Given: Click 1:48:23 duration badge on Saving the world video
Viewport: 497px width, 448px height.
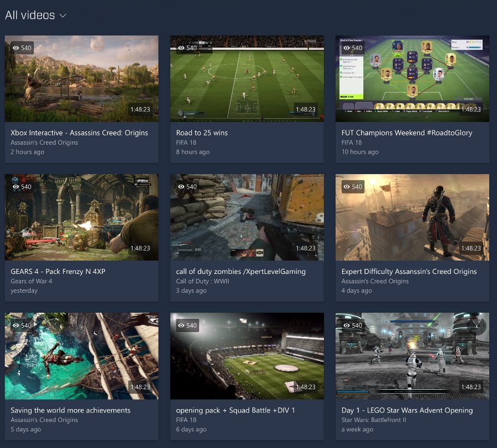Looking at the screenshot, I should click(140, 387).
